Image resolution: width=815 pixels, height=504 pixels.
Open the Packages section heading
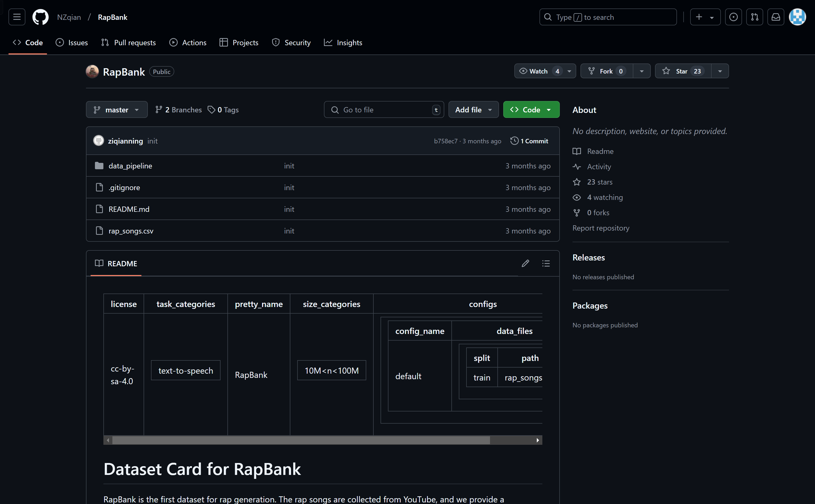(590, 305)
